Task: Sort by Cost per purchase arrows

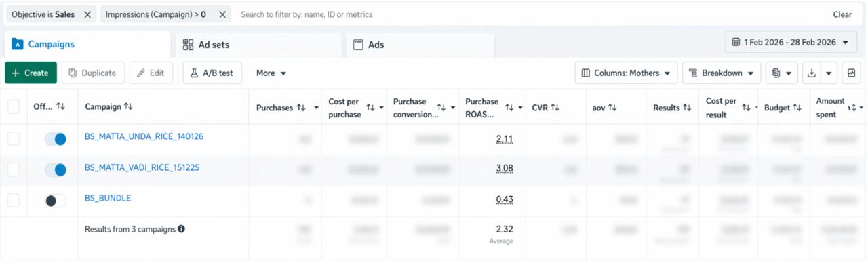Action: coord(370,108)
